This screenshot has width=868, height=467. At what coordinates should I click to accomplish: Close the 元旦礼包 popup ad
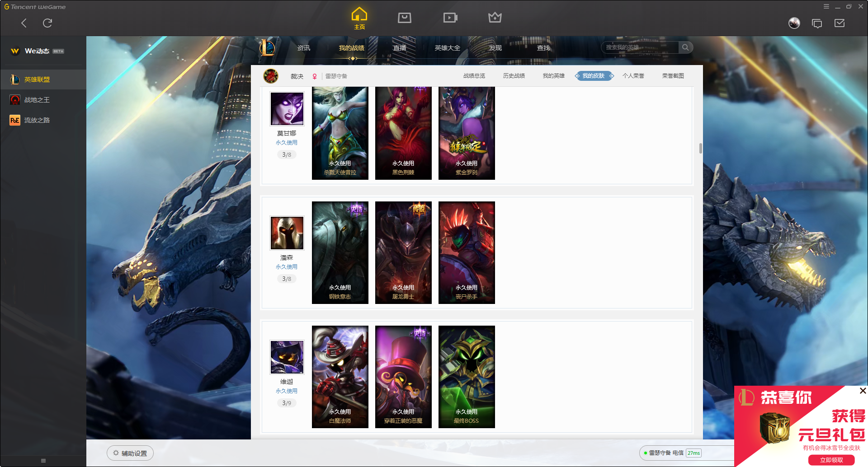tap(863, 391)
